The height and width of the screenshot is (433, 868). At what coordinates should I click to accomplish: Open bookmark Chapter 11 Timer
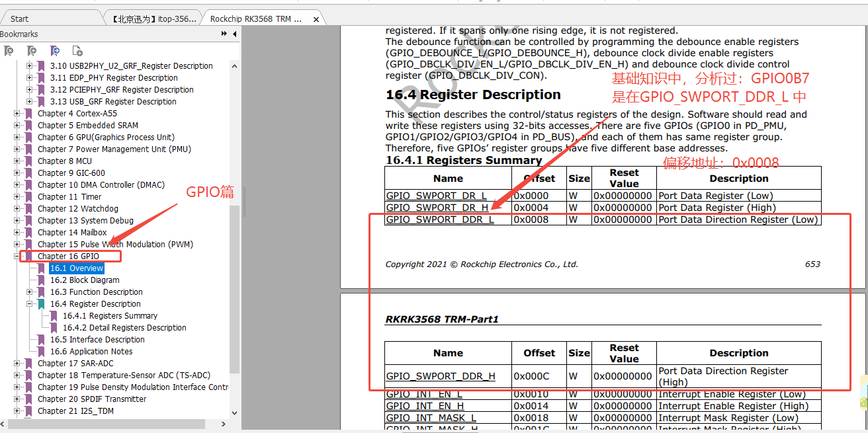click(x=69, y=197)
